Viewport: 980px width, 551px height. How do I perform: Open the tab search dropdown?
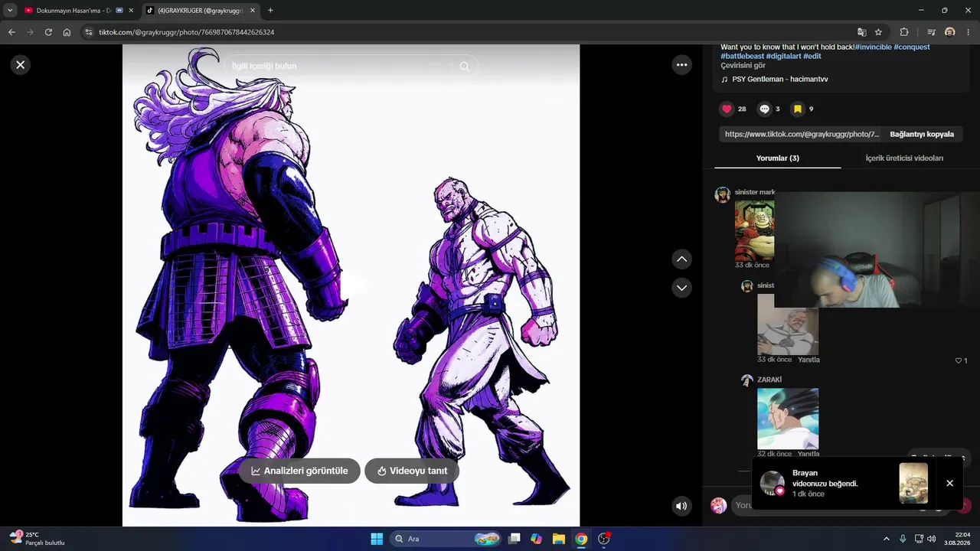click(10, 11)
